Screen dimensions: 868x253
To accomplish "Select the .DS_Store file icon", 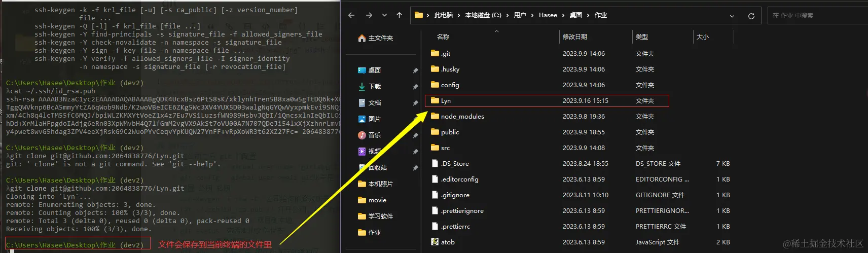I will tap(435, 163).
